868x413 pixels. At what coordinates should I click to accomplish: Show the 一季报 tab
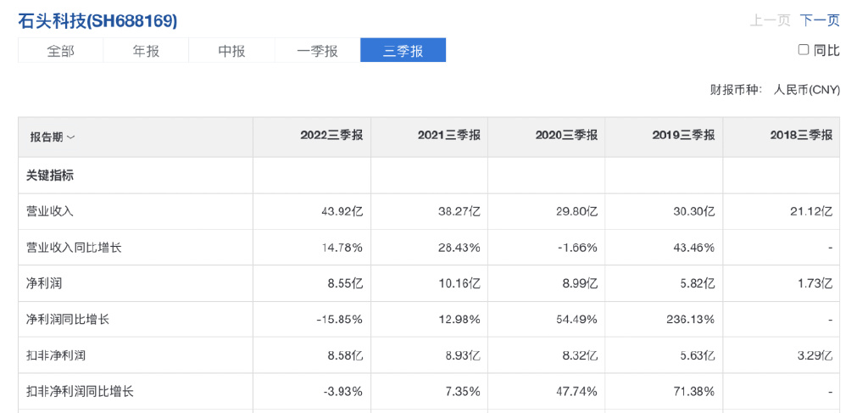[317, 50]
